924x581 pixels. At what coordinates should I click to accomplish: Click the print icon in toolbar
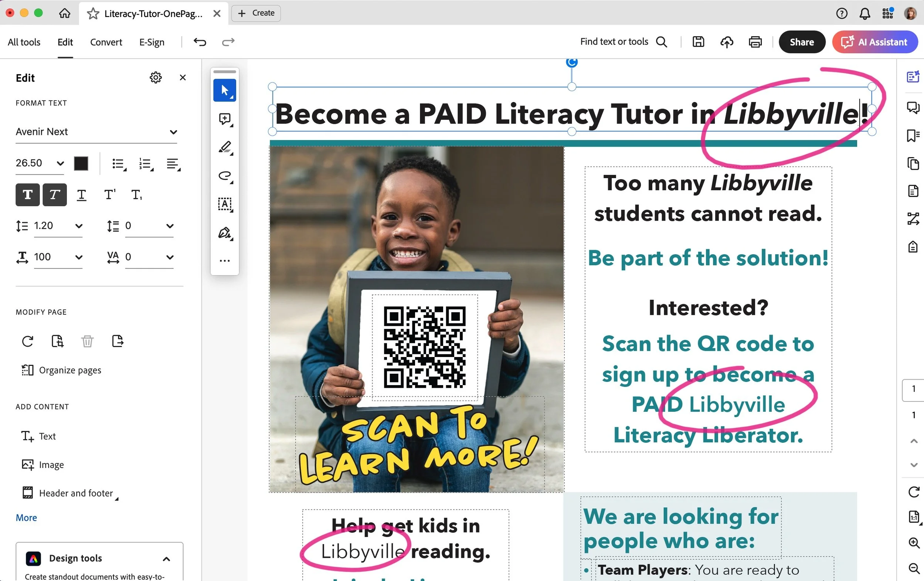tap(755, 42)
